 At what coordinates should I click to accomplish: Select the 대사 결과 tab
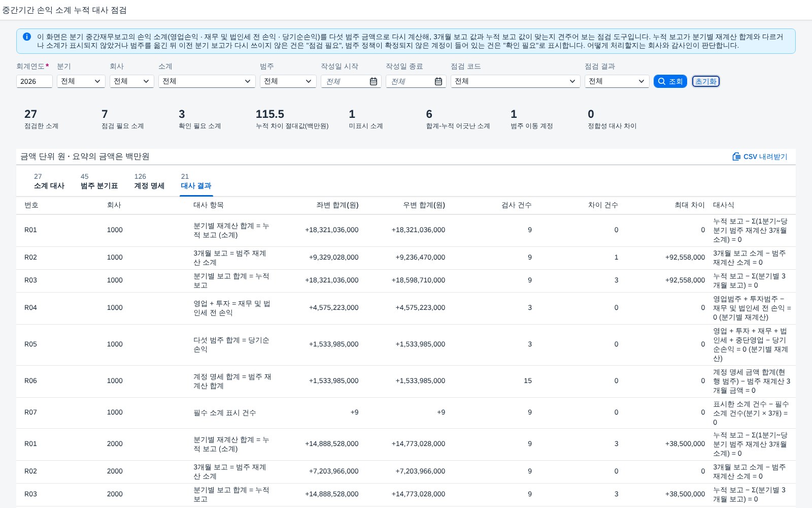tap(196, 181)
